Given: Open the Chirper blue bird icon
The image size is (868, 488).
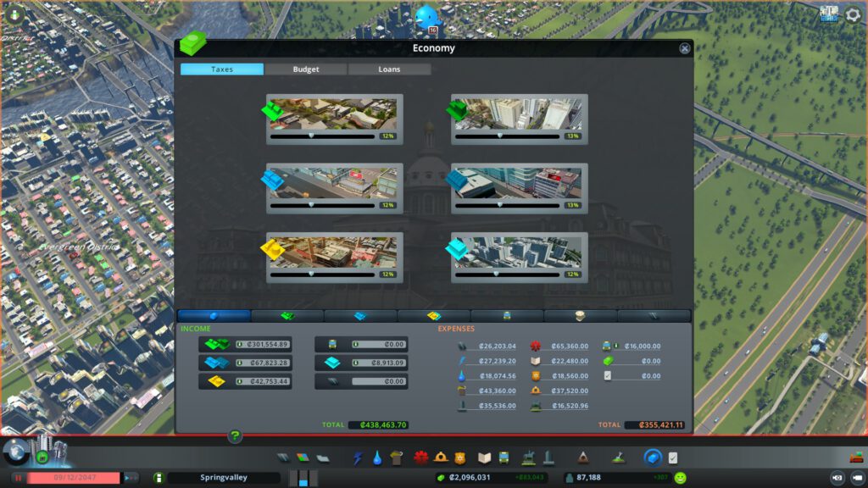Looking at the screenshot, I should 427,18.
